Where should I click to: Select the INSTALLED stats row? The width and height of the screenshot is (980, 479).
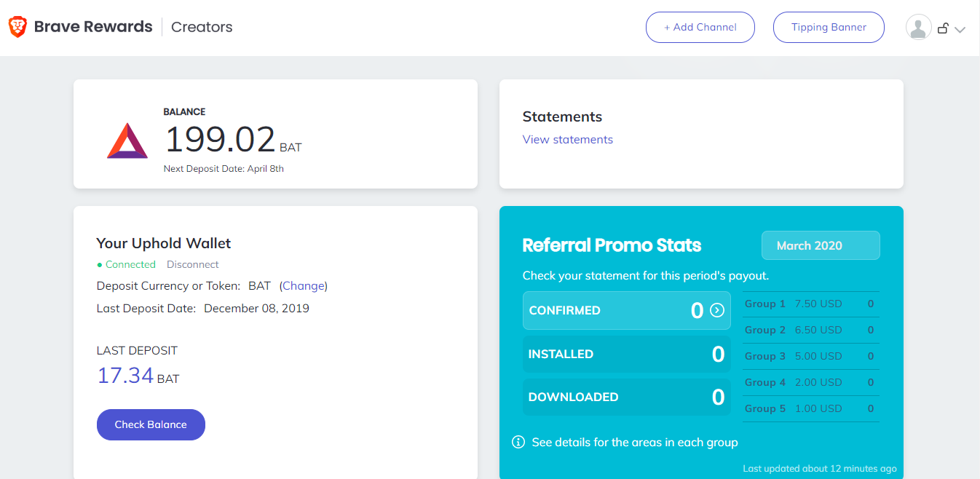(627, 354)
